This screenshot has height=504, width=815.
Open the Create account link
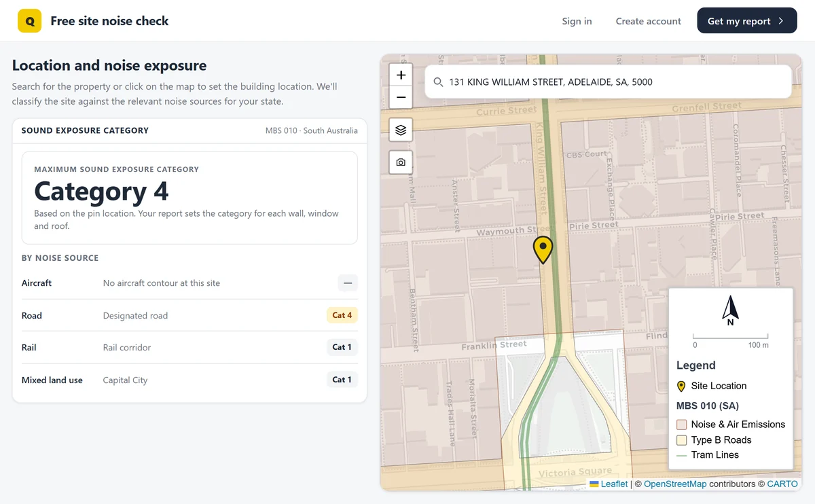648,21
